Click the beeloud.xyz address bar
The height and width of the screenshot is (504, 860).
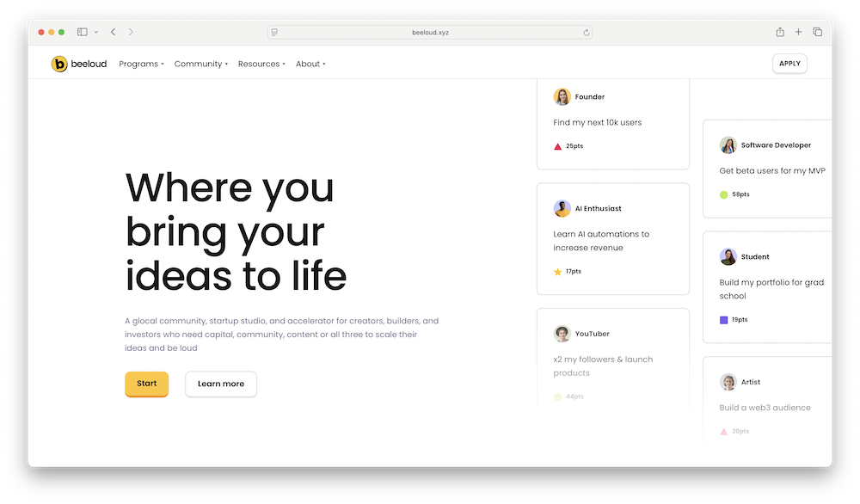pyautogui.click(x=430, y=33)
